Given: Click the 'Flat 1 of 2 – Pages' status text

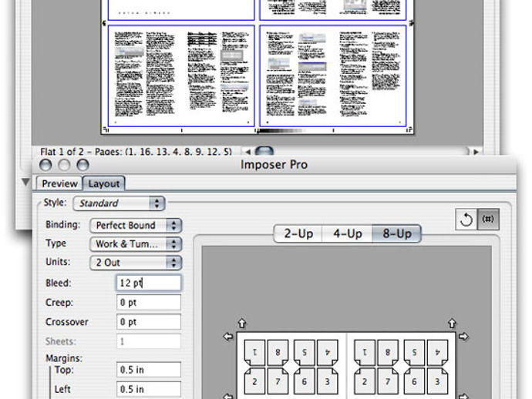Looking at the screenshot, I should click(x=136, y=152).
